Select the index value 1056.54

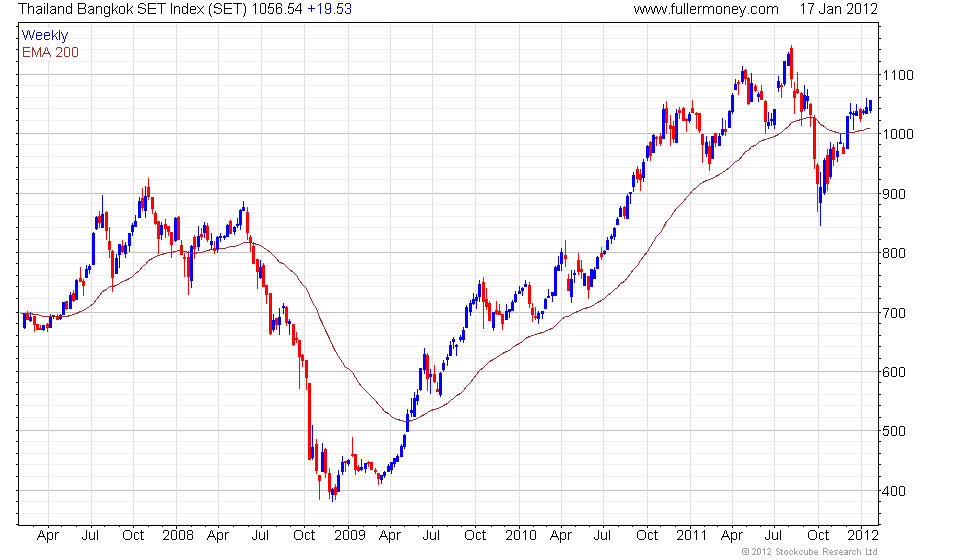277,9
